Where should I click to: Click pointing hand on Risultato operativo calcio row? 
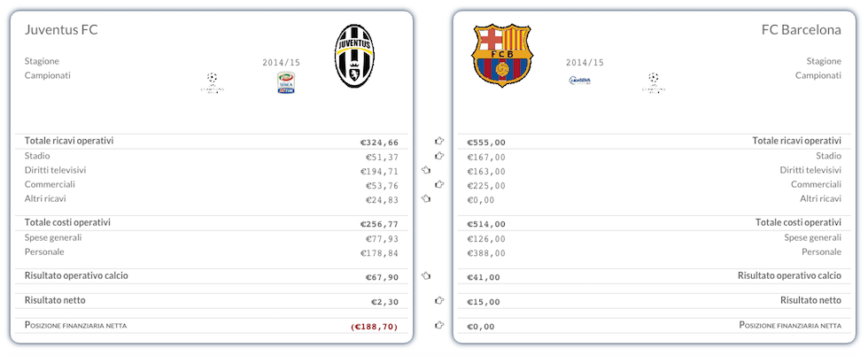point(426,276)
